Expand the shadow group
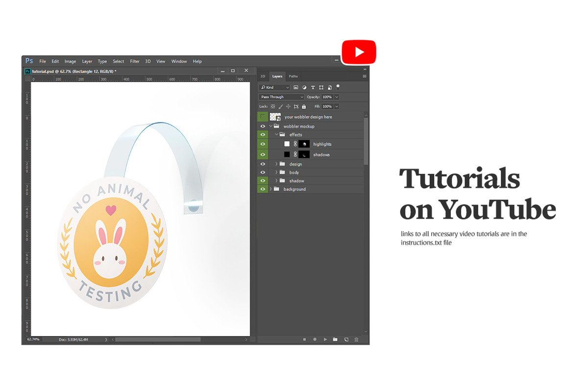The height and width of the screenshot is (392, 588). pyautogui.click(x=276, y=181)
